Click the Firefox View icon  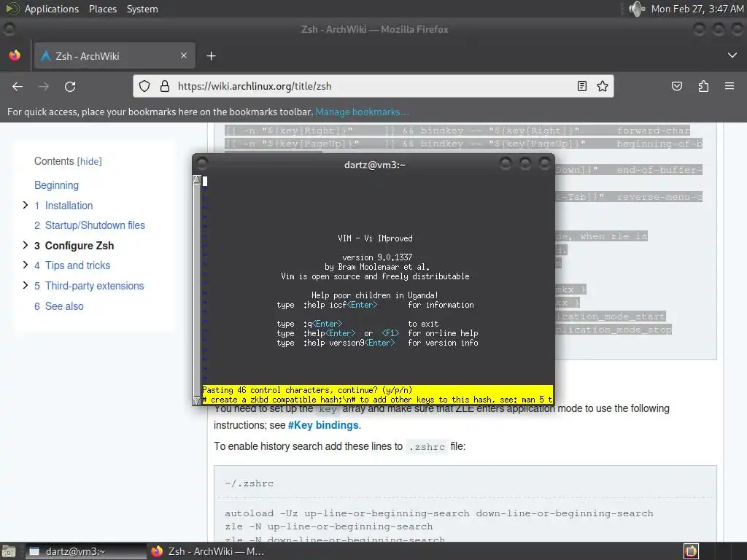click(15, 55)
